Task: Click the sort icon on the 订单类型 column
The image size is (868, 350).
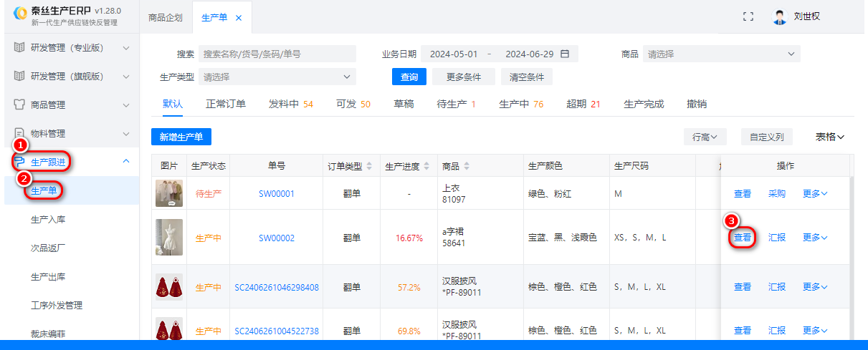Action: click(x=369, y=166)
